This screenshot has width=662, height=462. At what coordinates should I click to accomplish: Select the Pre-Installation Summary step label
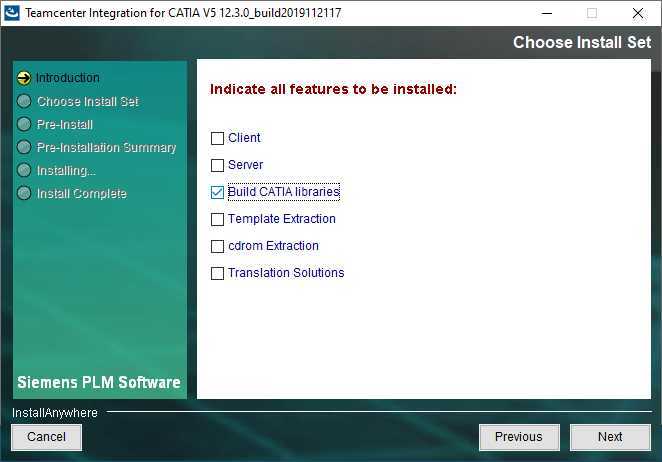(x=106, y=147)
